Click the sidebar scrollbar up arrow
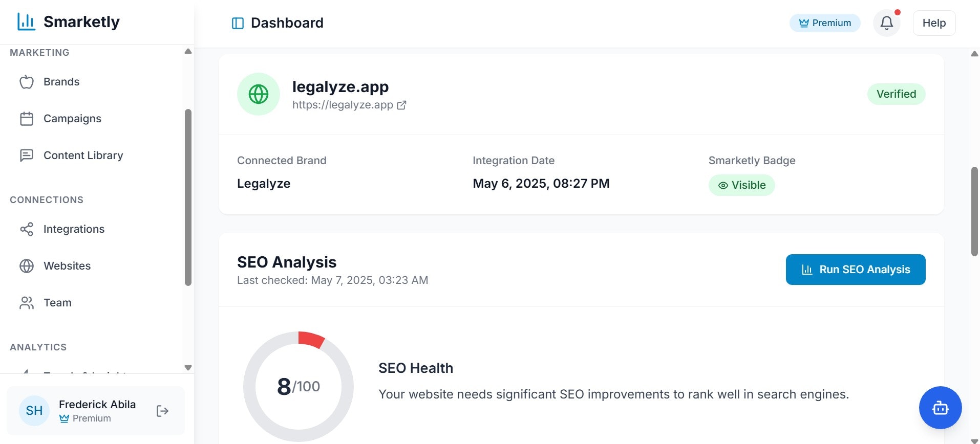 [x=188, y=51]
